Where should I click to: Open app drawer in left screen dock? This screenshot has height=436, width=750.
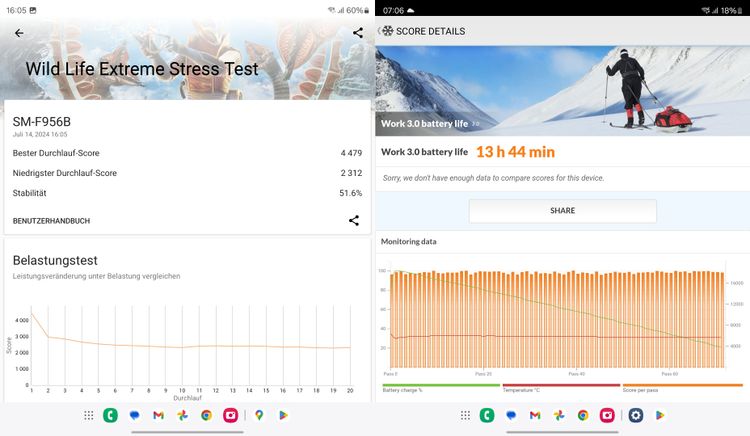tap(88, 415)
